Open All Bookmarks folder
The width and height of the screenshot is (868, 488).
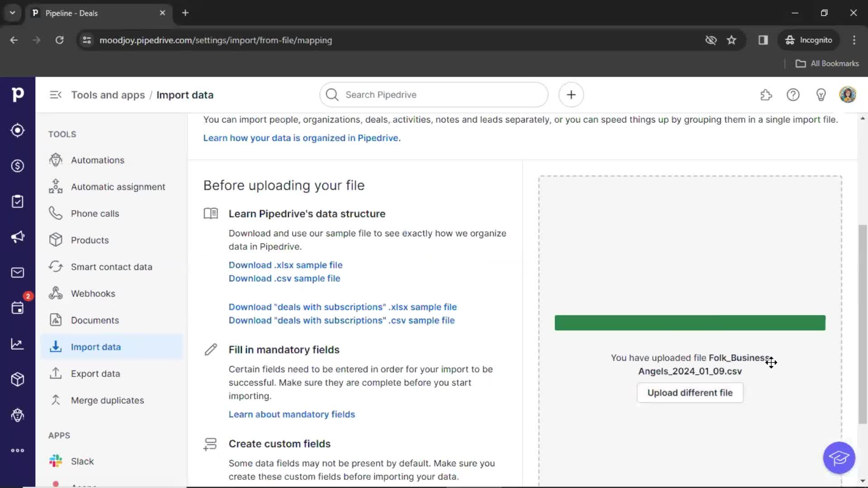827,63
